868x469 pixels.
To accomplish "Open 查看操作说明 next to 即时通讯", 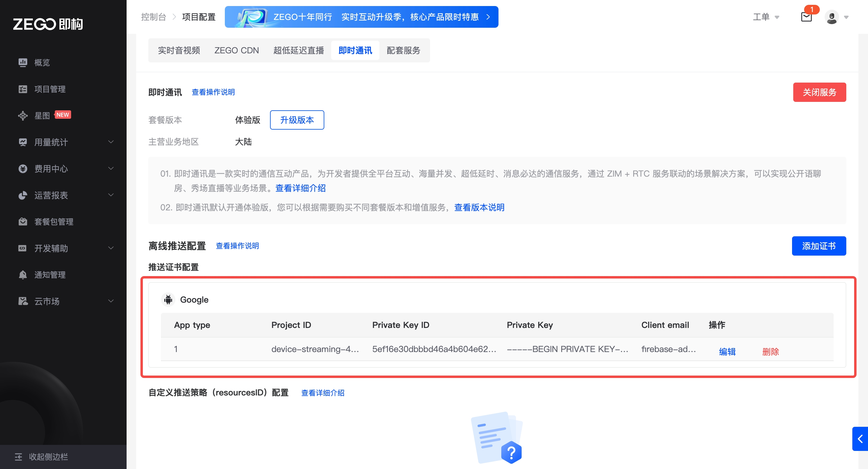I will (x=213, y=92).
